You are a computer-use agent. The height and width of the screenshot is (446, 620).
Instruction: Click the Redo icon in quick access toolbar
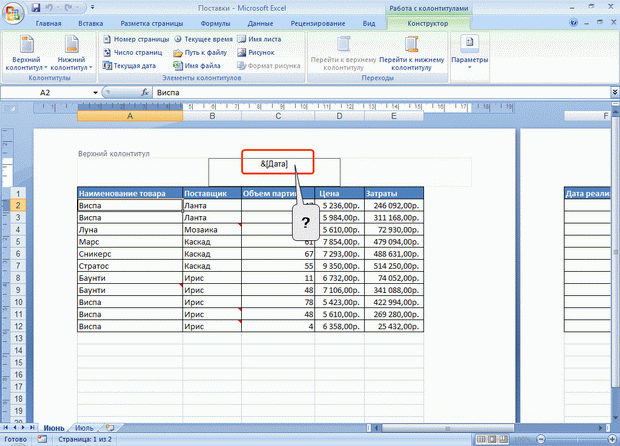[67, 8]
